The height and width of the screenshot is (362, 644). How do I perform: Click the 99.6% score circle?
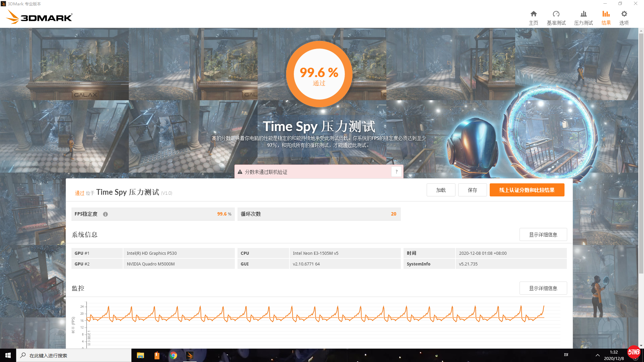pyautogui.click(x=319, y=74)
